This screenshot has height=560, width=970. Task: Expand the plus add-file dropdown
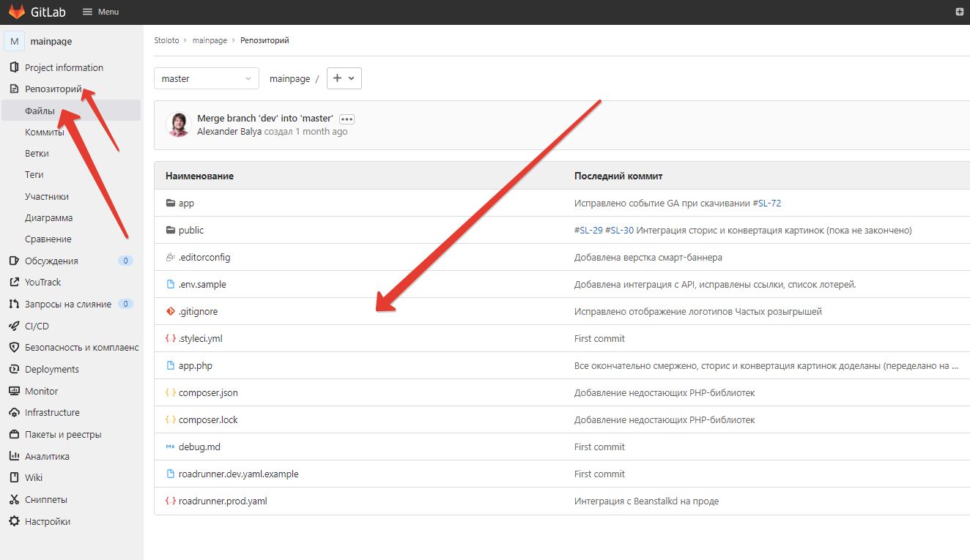[x=344, y=78]
